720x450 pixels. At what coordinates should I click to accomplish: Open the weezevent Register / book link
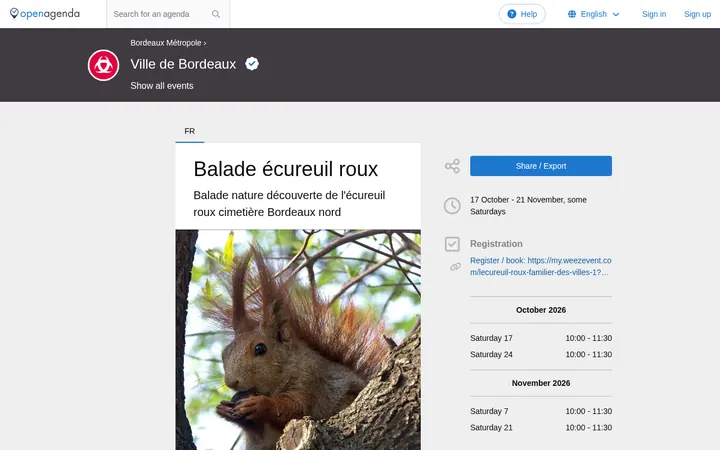point(540,266)
